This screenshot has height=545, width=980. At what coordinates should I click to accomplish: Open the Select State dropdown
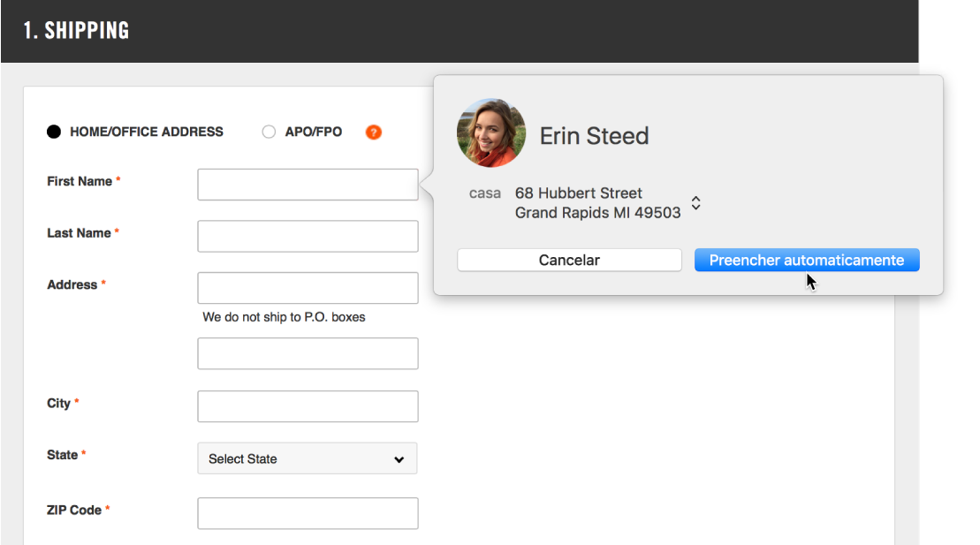coord(308,458)
